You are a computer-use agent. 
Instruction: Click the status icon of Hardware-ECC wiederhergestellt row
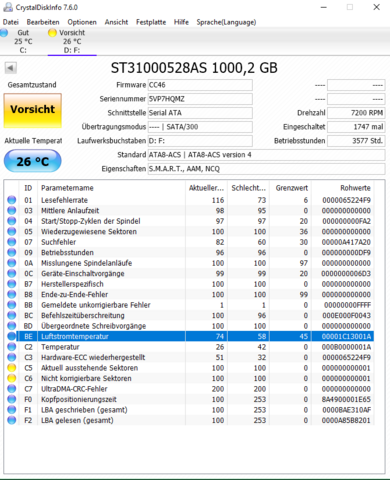[12, 357]
